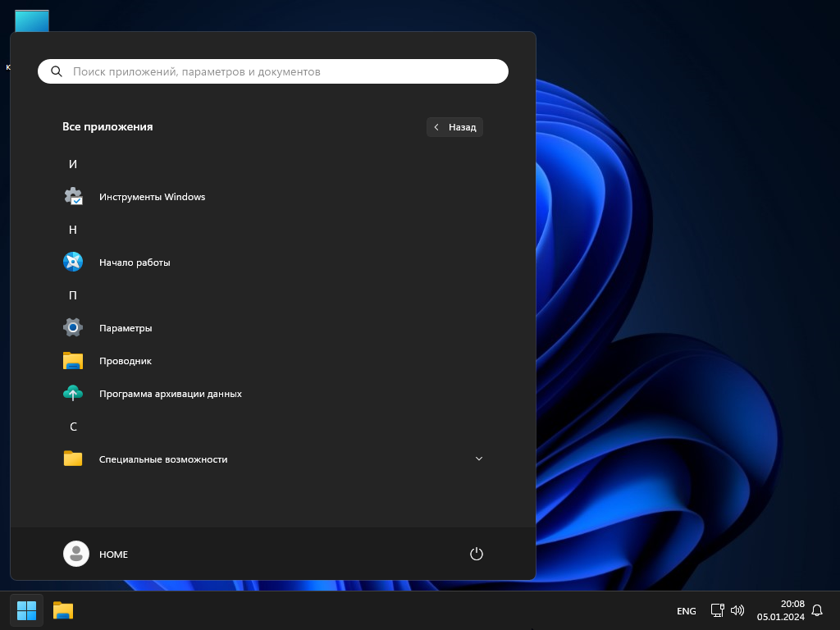Open Проводник in the apps list
840x630 pixels.
[125, 361]
